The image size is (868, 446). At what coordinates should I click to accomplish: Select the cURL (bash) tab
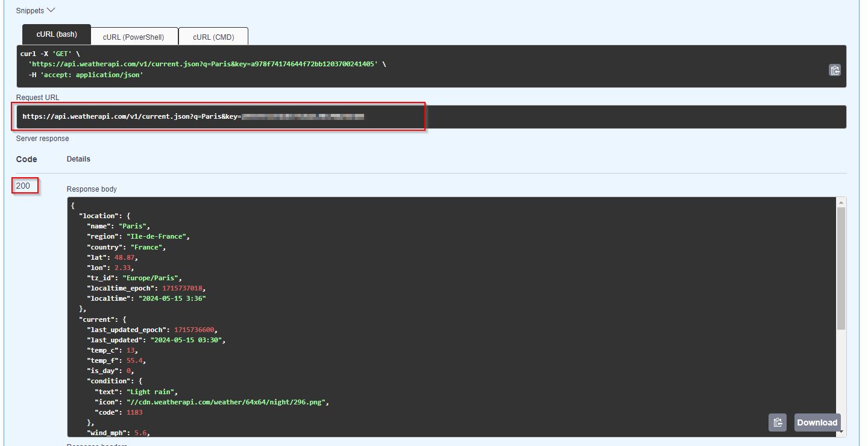click(x=57, y=34)
